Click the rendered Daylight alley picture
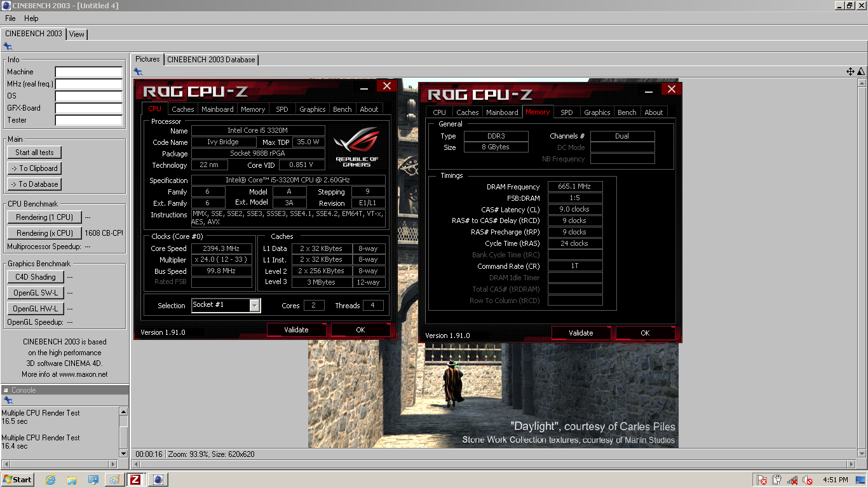Screen dimensions: 868x488 point(493,394)
